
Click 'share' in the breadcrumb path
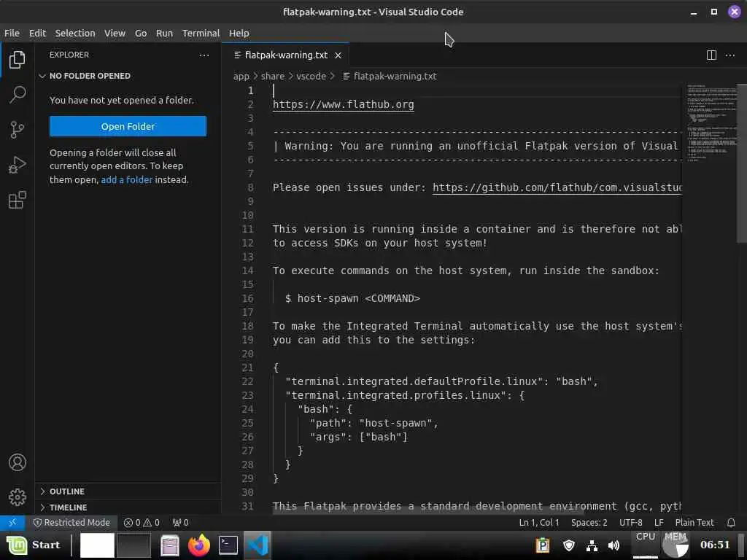(x=273, y=76)
